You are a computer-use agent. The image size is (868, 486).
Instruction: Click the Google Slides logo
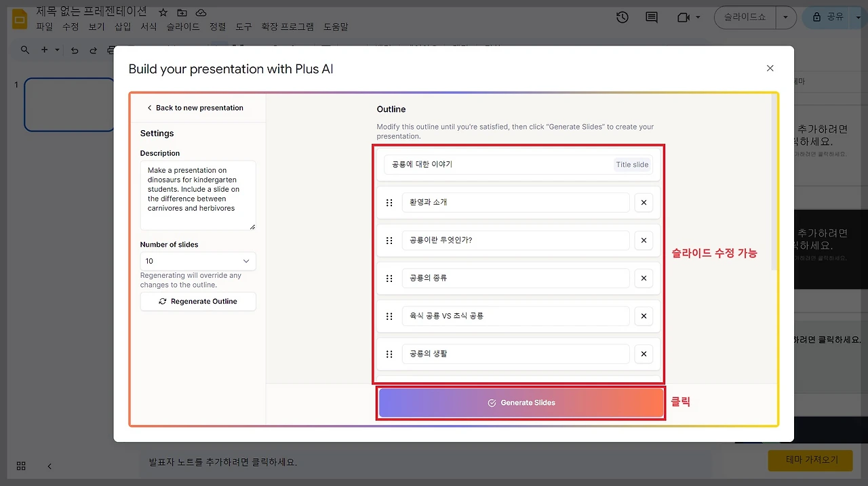click(x=19, y=18)
